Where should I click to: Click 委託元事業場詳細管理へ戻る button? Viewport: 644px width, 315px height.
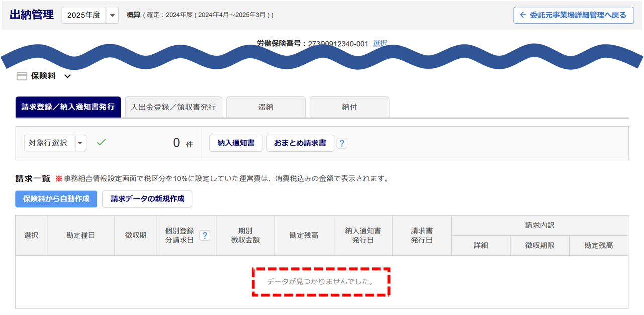tap(573, 15)
